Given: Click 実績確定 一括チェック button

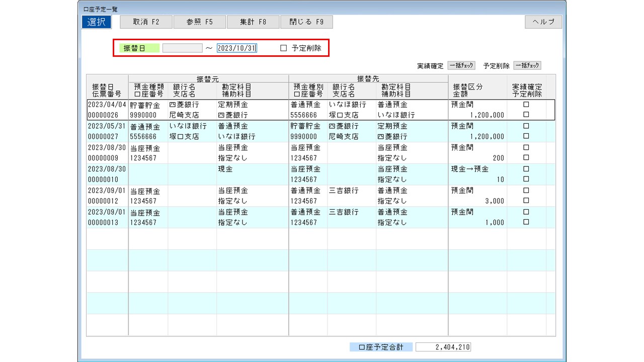Looking at the screenshot, I should point(461,65).
